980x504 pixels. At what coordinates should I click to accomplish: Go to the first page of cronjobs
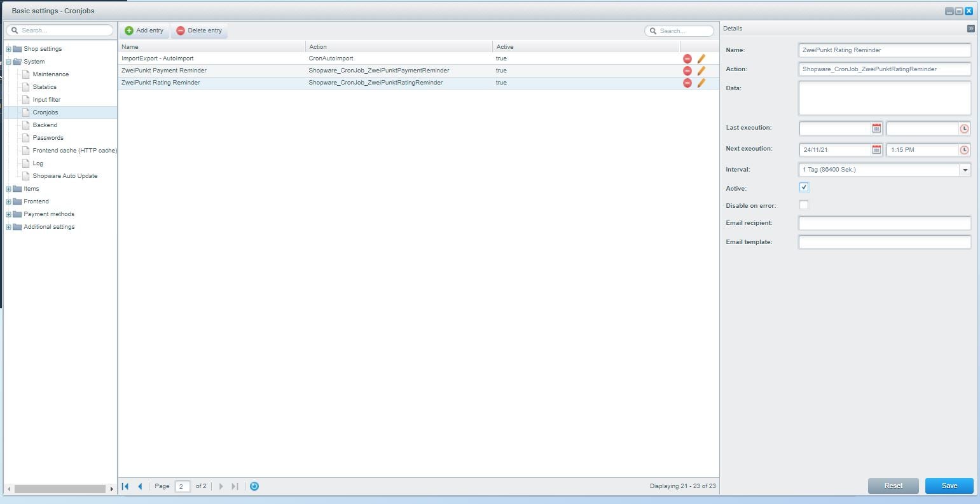125,486
